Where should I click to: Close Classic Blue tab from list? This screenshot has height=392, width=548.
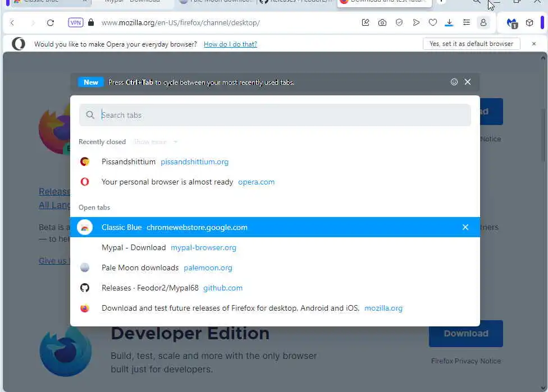click(x=465, y=227)
